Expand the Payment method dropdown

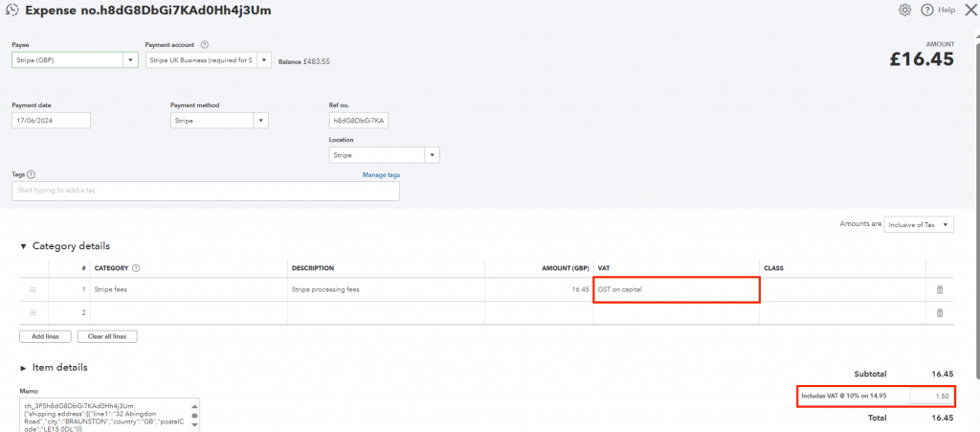tap(260, 121)
